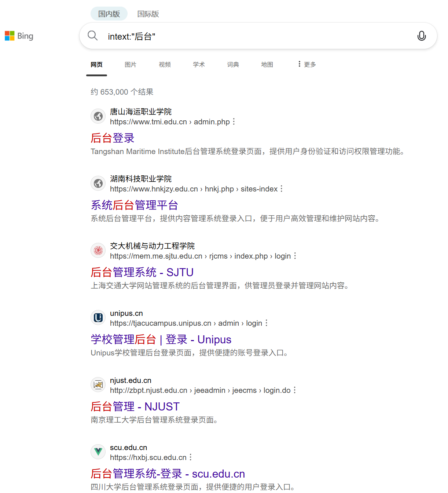The width and height of the screenshot is (448, 493).
Task: Open options menu beside Unipus result URL
Action: pos(267,323)
